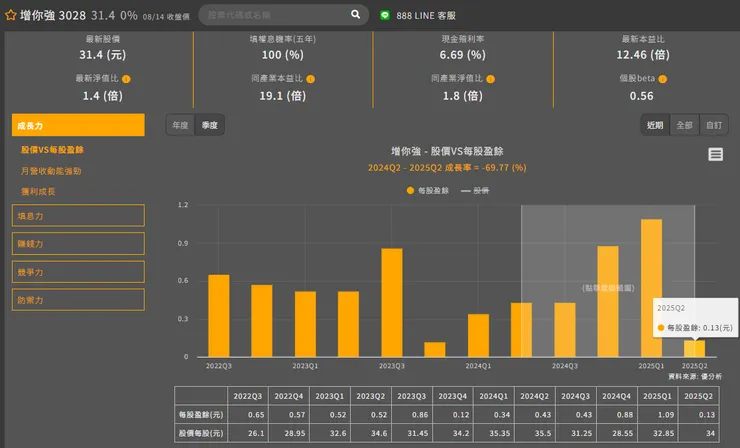Click table cell 0.88 under 2024Q4

[x=617, y=414]
